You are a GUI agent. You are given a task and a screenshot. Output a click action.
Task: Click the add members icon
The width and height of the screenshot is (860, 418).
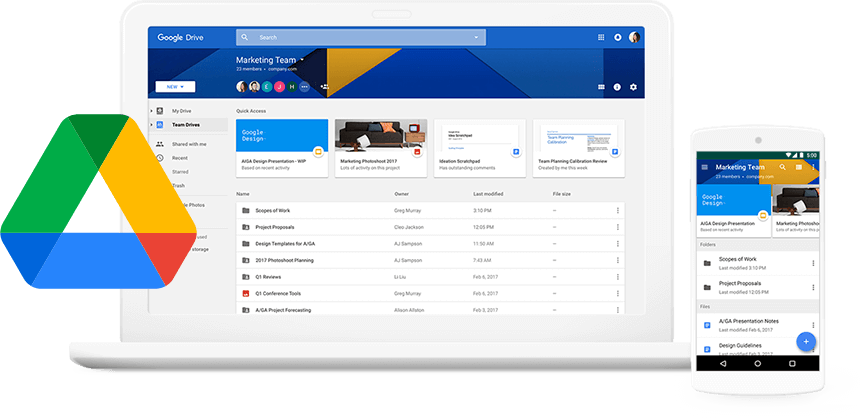(325, 87)
